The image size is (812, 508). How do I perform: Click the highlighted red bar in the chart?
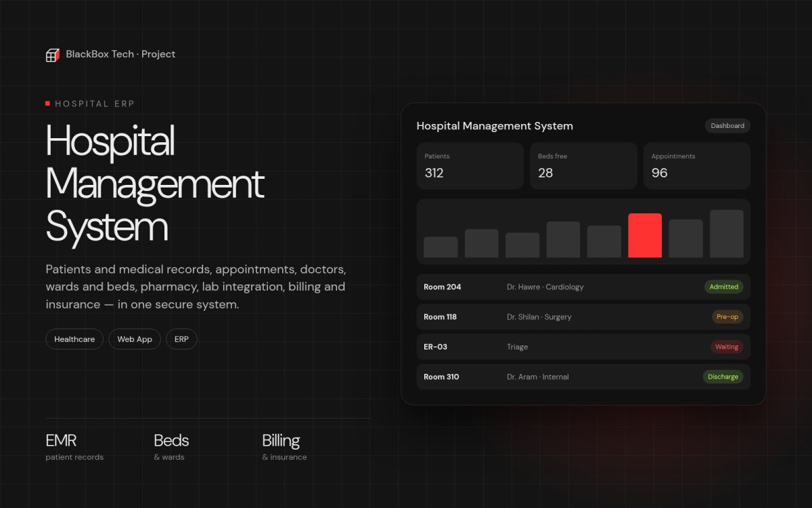[x=645, y=236]
